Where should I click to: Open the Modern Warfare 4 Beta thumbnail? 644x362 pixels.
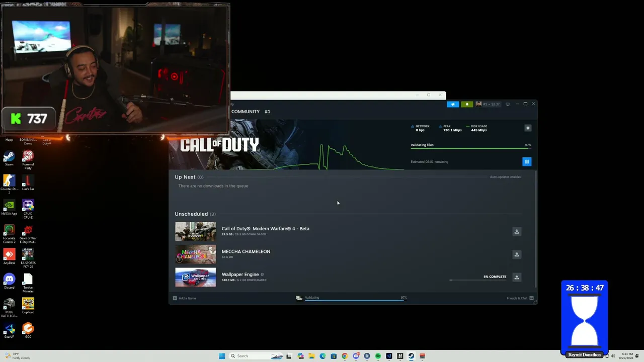(x=195, y=231)
